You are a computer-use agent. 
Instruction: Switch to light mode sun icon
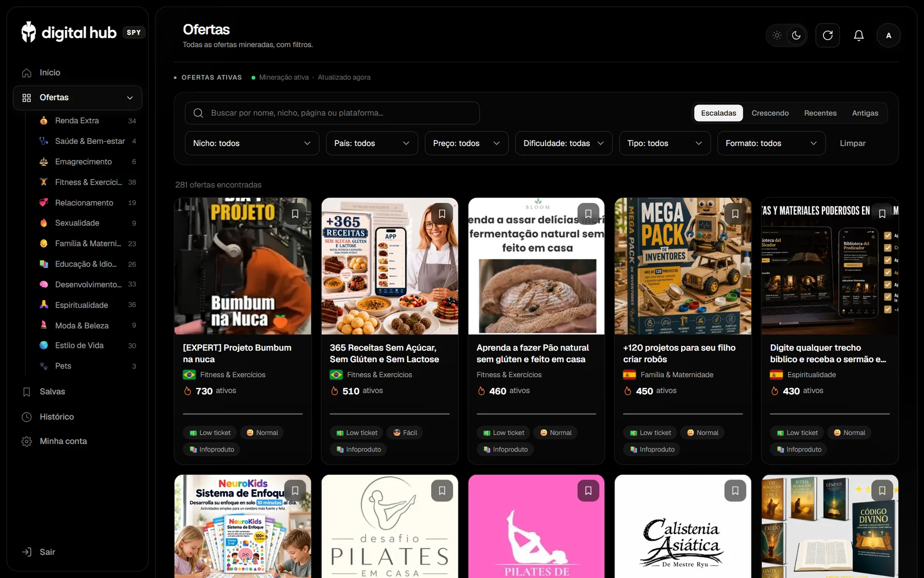tap(777, 35)
